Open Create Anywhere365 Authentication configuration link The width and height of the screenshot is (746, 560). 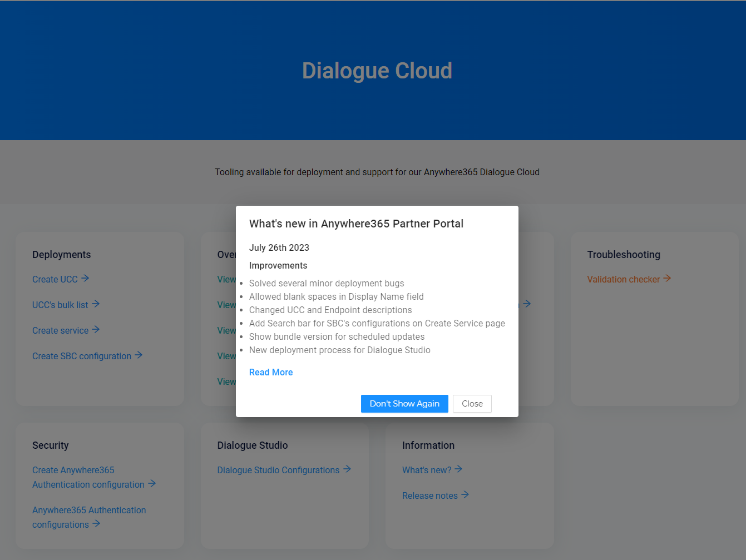click(x=88, y=477)
